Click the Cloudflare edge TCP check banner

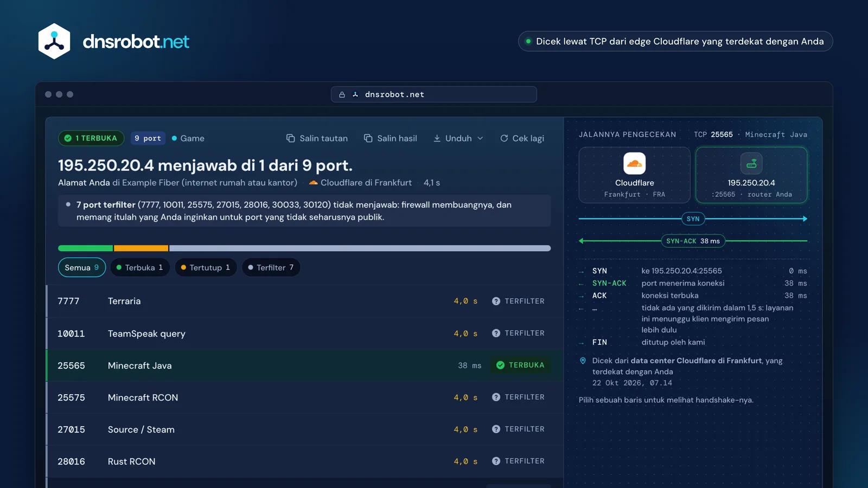tap(675, 41)
